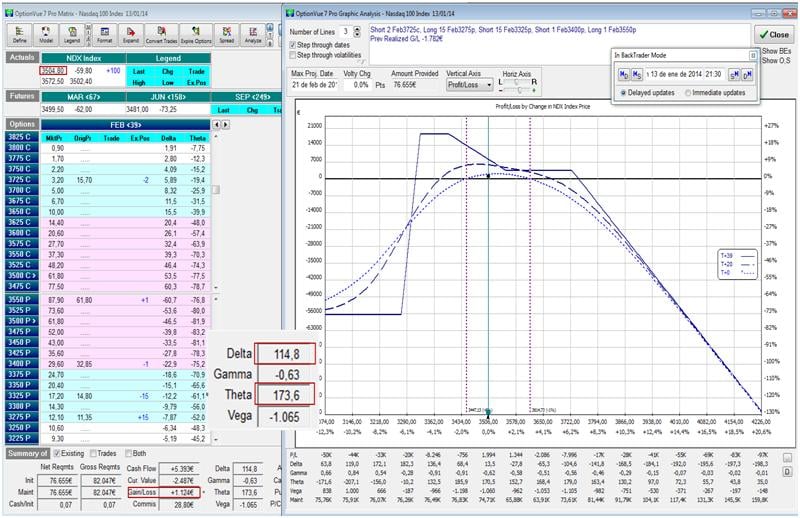The image size is (800, 518).
Task: Click the Define toolbar icon
Action: coord(18,34)
